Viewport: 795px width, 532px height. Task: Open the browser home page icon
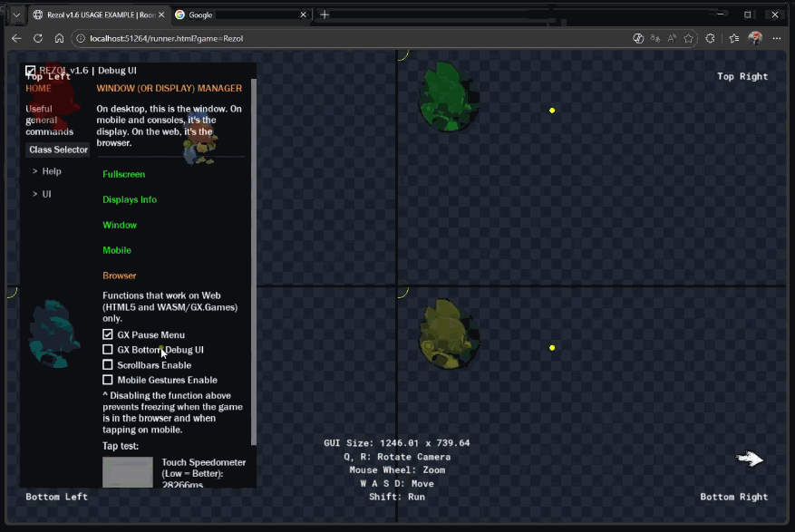click(59, 38)
